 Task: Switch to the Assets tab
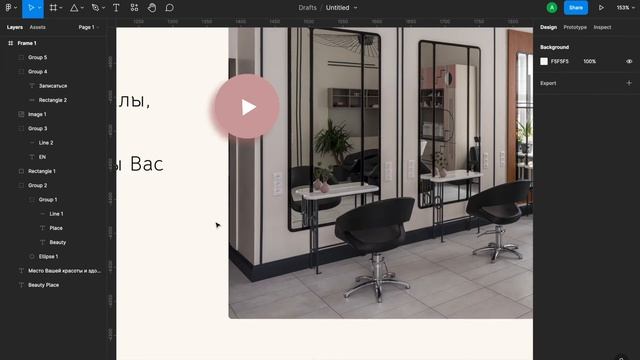[x=38, y=27]
